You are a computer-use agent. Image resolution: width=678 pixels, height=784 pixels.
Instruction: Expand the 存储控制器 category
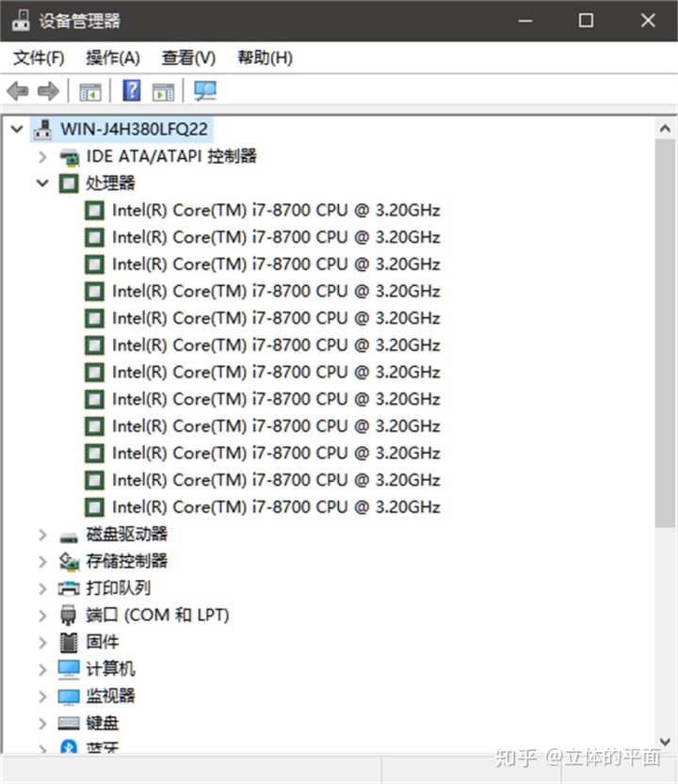coord(43,562)
